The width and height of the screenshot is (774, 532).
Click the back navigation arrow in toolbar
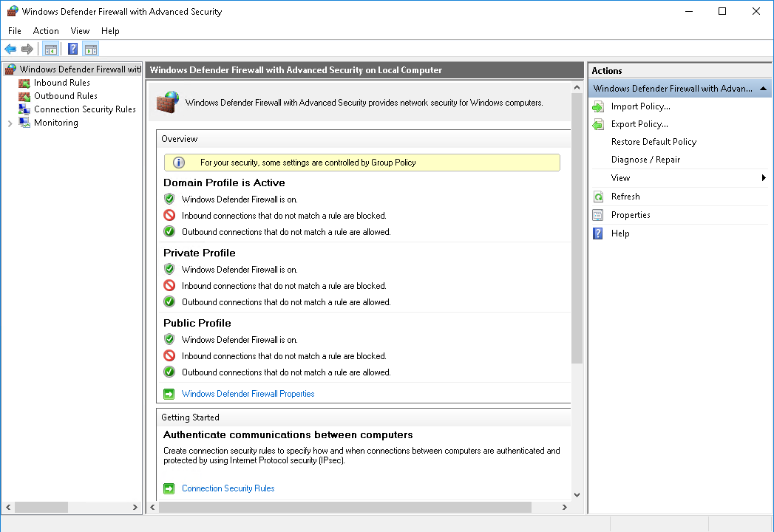(10, 49)
